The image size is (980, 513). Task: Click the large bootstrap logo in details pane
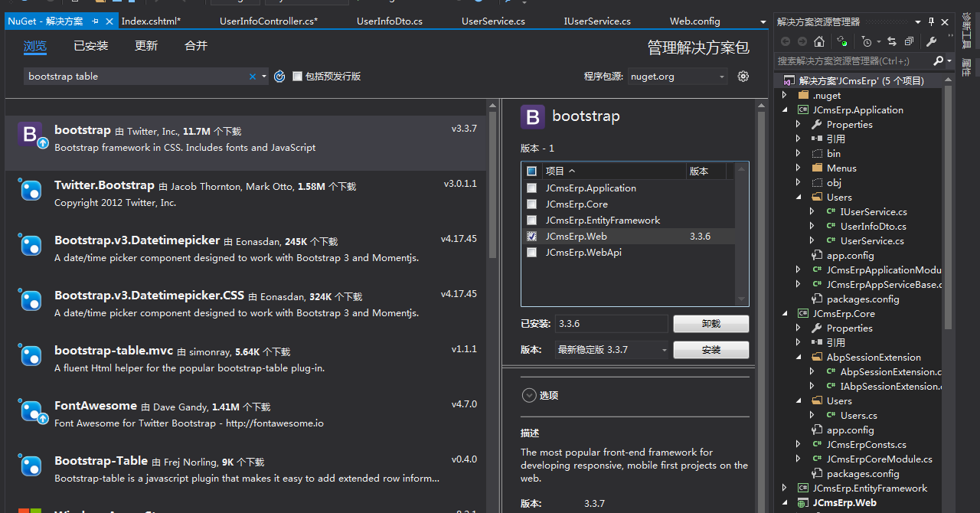[533, 116]
